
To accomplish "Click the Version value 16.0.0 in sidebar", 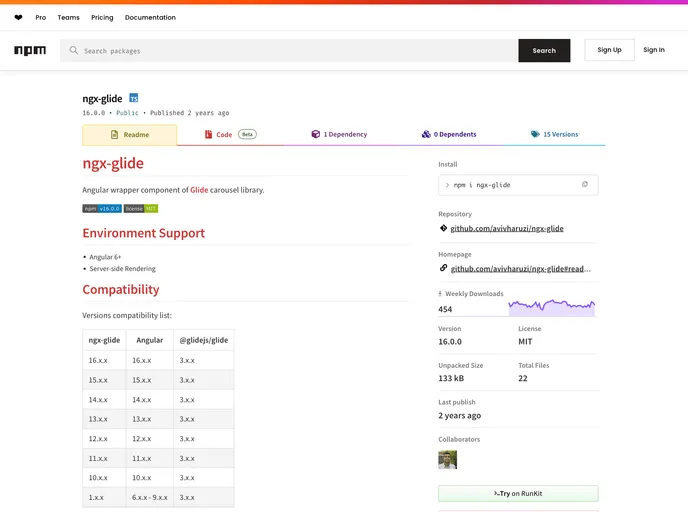I will coord(450,341).
